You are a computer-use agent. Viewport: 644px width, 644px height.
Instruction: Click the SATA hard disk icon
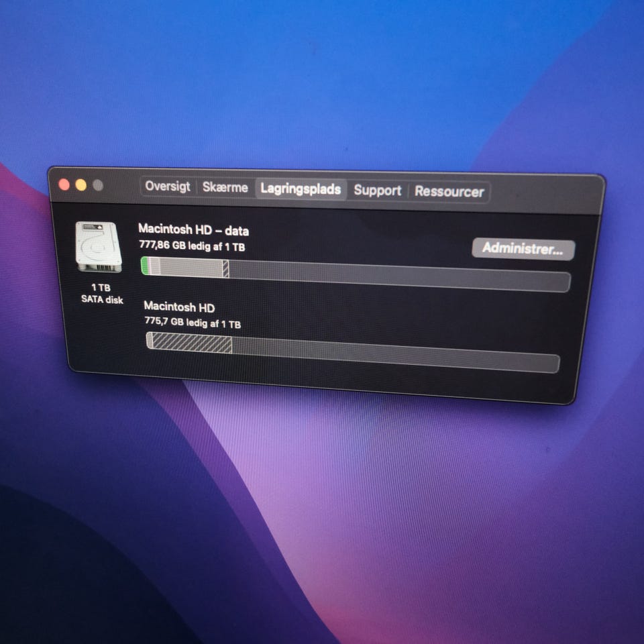coord(99,246)
